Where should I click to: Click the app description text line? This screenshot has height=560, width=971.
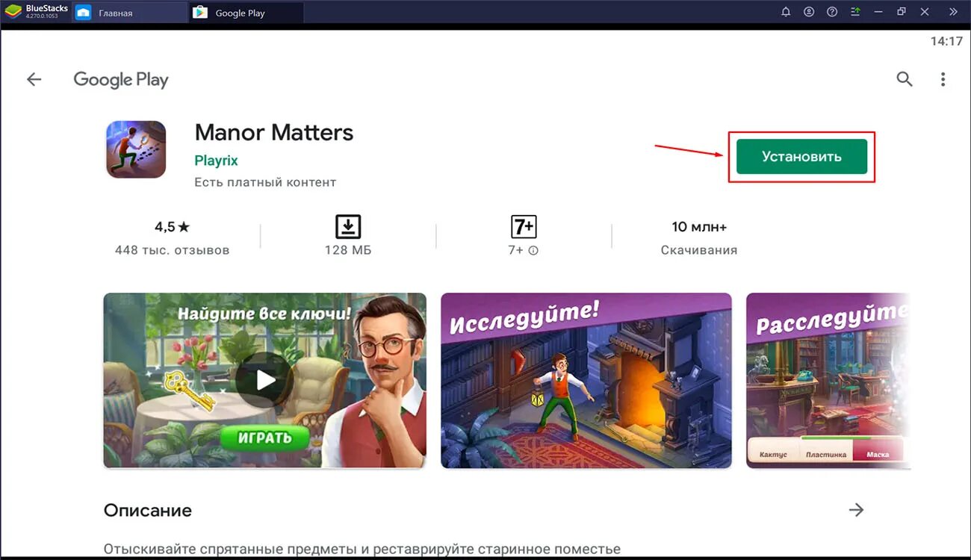tap(362, 550)
